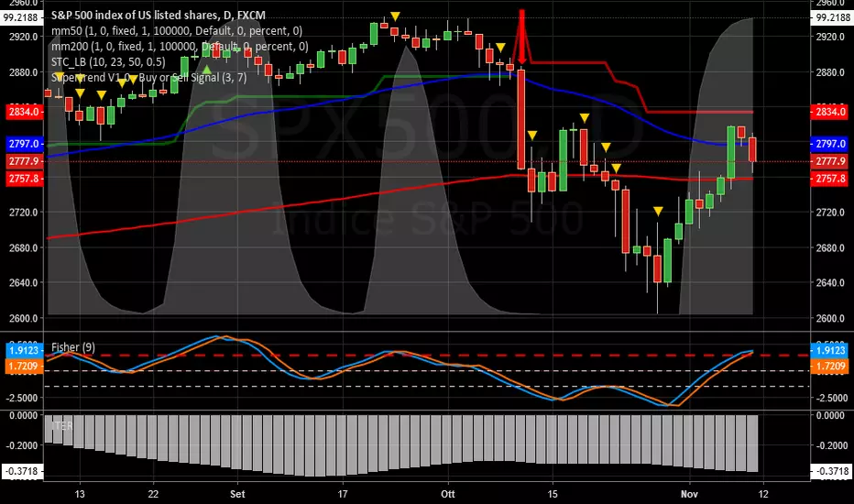Click the 2777.9 price label on left scale
Viewport: 854px width, 504px height.
tap(25, 161)
